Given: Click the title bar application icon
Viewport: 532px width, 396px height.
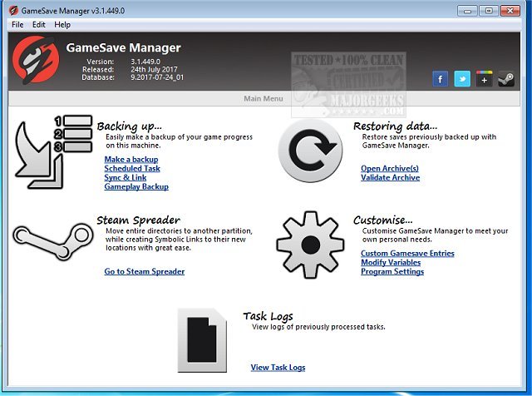Looking at the screenshot, I should click(13, 11).
